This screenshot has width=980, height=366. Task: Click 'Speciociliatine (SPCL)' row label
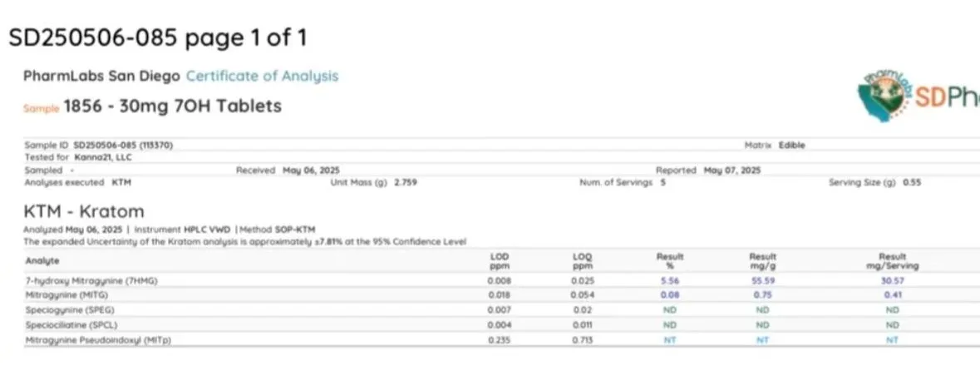71,324
